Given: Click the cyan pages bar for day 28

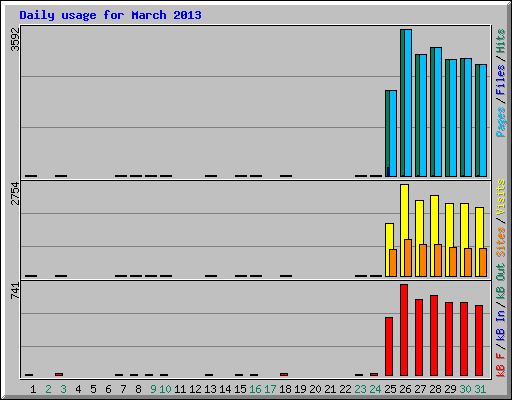Looking at the screenshot, I should 438,112.
